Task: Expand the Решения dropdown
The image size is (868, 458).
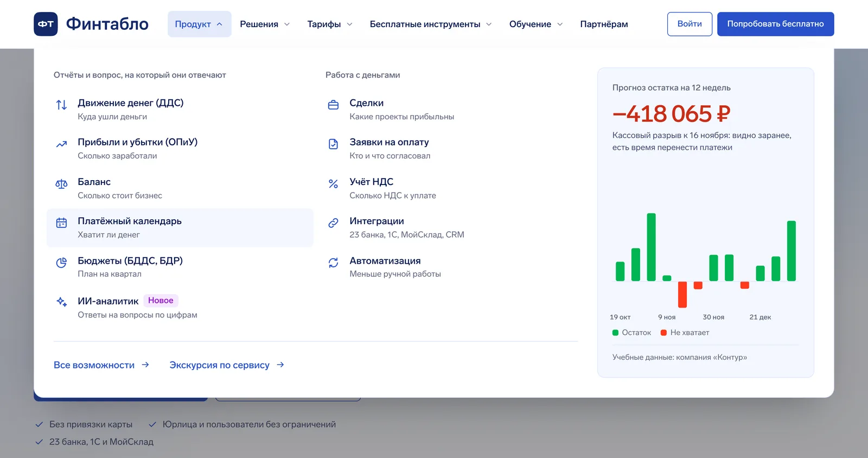Action: pos(265,24)
